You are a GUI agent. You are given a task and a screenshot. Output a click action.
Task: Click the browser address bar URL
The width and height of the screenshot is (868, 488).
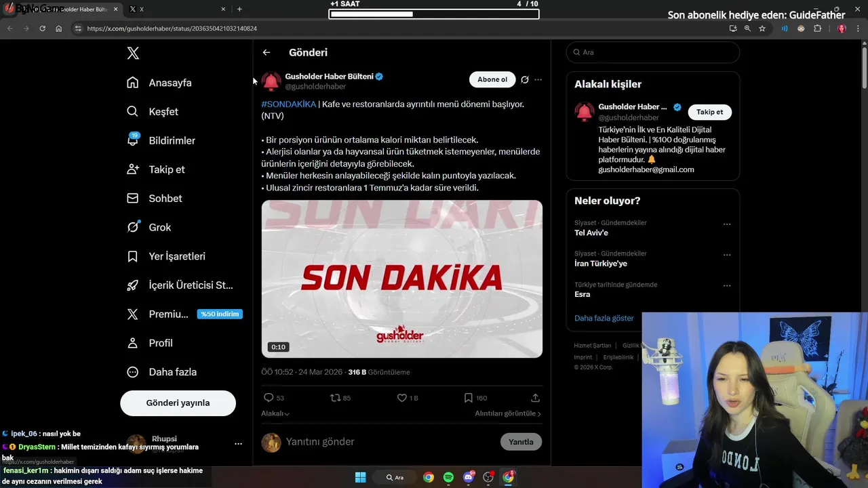172,28
